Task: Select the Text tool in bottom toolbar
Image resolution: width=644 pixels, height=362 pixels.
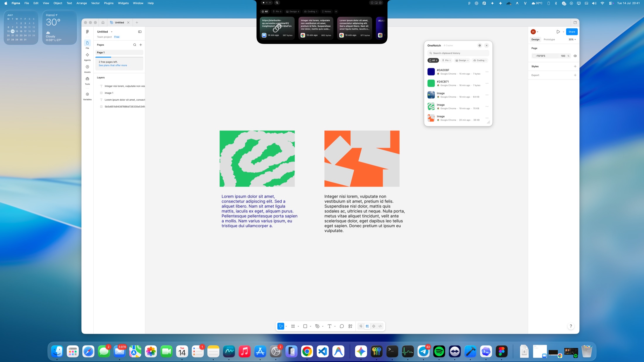Action: tap(330, 326)
